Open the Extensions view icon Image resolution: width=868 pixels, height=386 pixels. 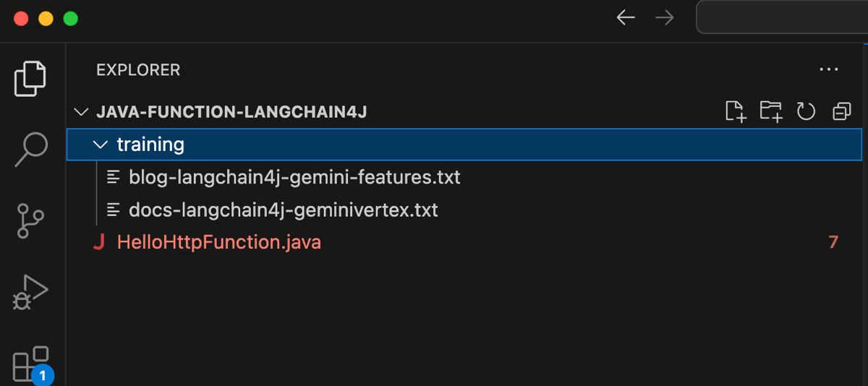[31, 364]
